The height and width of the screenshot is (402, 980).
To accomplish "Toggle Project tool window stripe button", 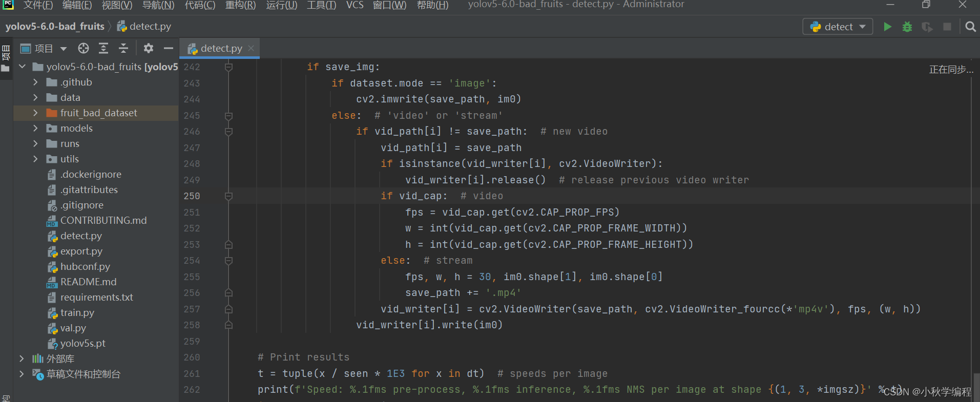I will click(6, 59).
